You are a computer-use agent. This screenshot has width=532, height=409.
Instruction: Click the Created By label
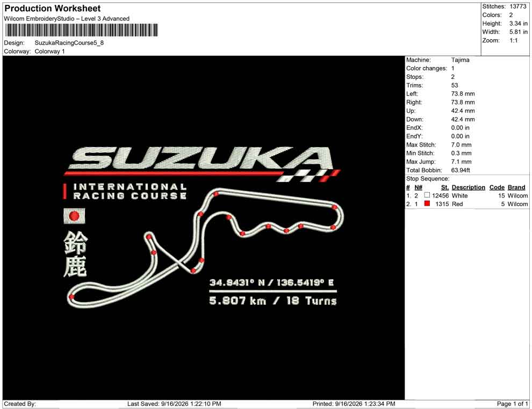(20, 404)
